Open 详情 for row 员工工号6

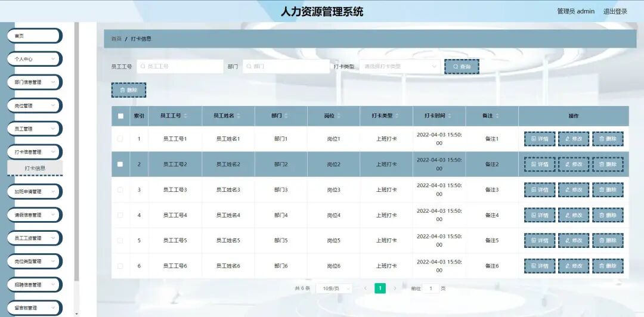(540, 266)
